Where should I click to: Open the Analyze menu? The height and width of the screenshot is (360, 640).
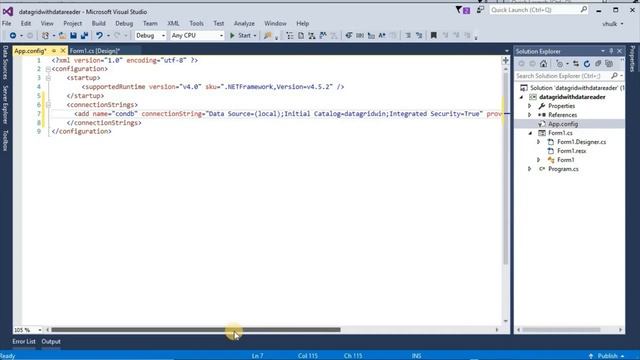(x=244, y=24)
